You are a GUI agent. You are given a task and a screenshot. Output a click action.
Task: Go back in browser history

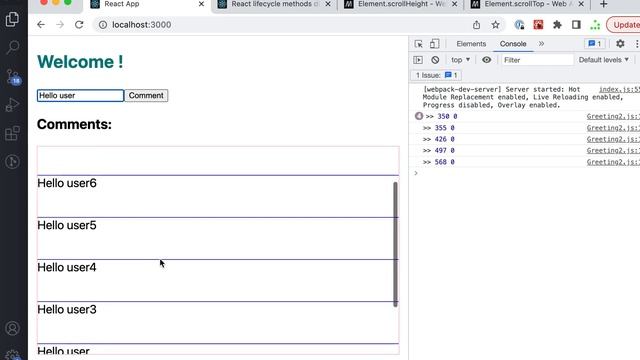41,25
